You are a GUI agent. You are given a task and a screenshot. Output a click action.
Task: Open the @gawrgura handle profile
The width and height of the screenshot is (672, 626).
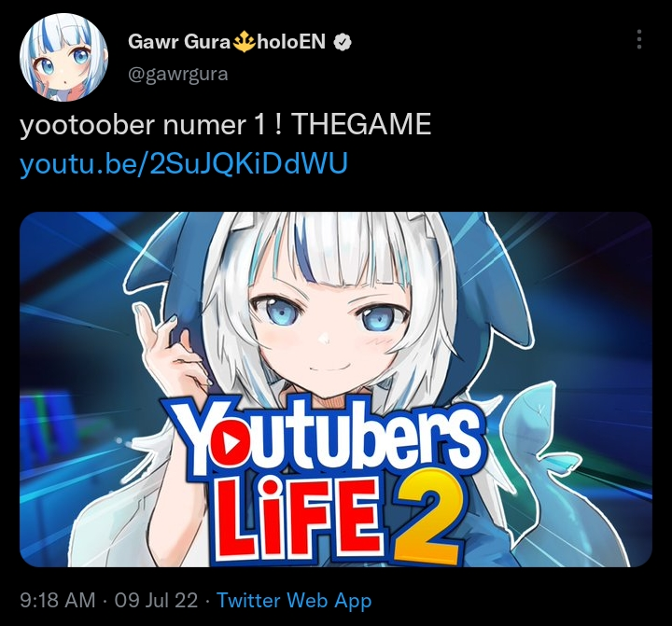[178, 74]
